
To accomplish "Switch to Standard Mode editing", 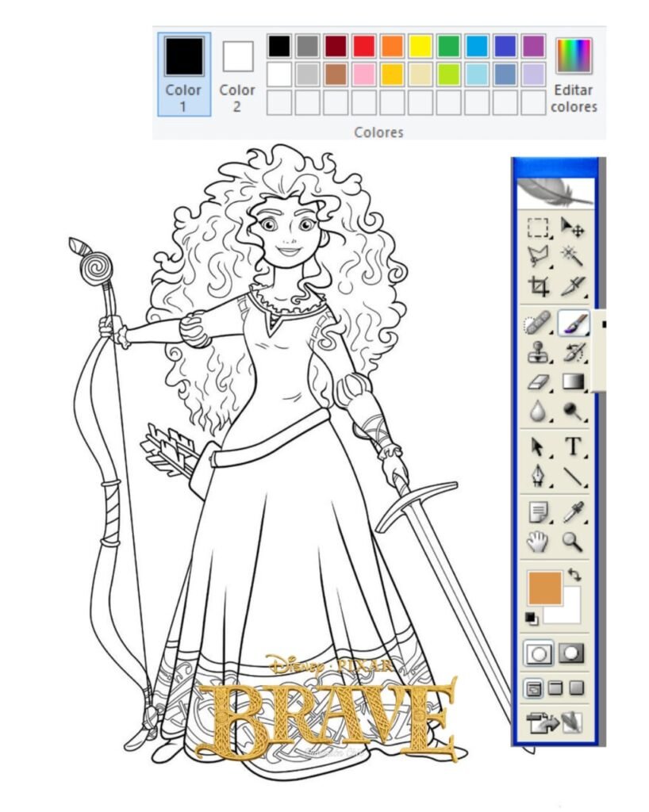I will [538, 654].
